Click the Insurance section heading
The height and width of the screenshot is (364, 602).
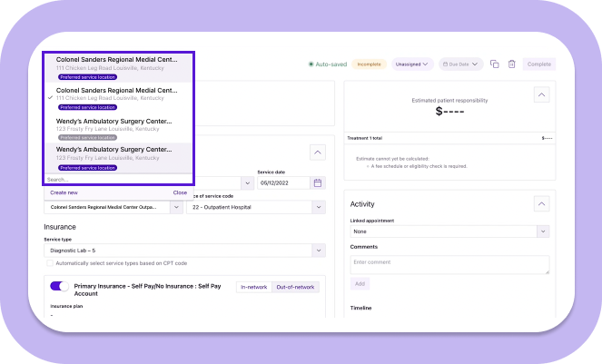(60, 227)
